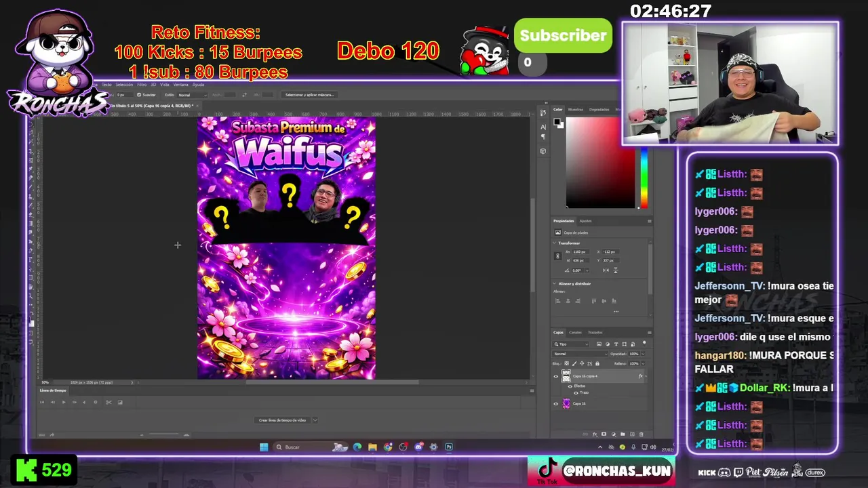Screen dimensions: 868x488
Task: Toggle width-height constrain link icon
Action: pos(558,256)
